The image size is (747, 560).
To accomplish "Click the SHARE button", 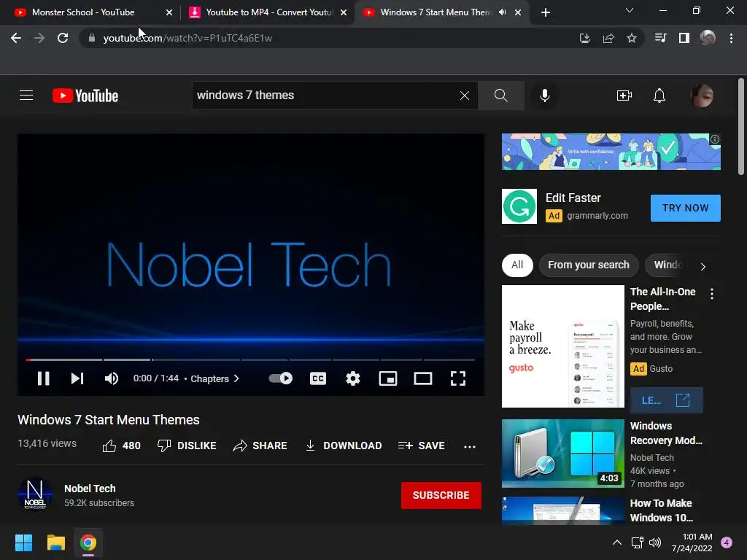I will pos(260,446).
